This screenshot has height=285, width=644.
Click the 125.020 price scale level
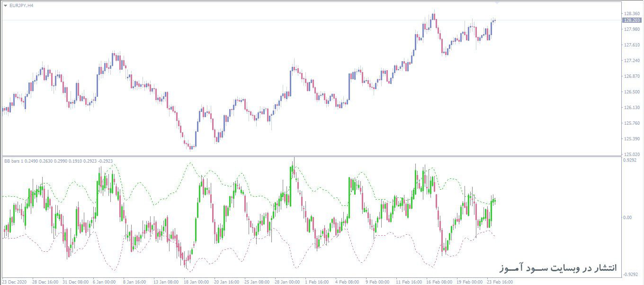pos(632,154)
